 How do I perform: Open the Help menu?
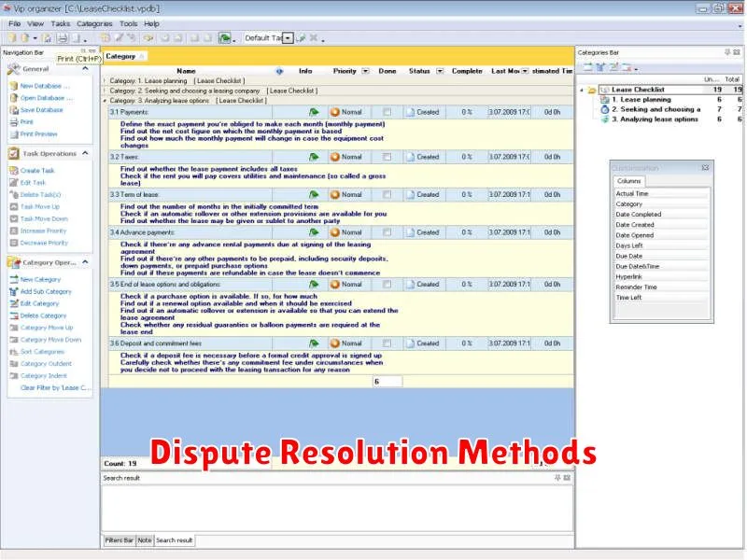pyautogui.click(x=151, y=23)
